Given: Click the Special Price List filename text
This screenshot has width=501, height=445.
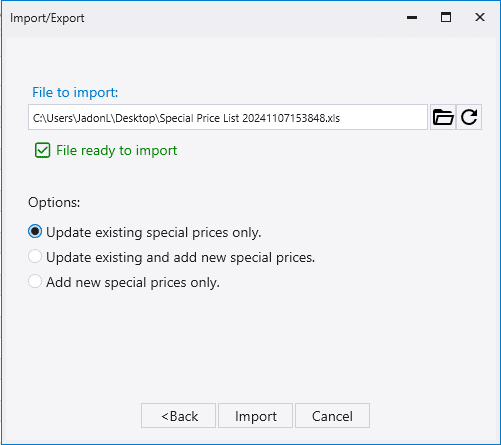Looking at the screenshot, I should pos(250,118).
